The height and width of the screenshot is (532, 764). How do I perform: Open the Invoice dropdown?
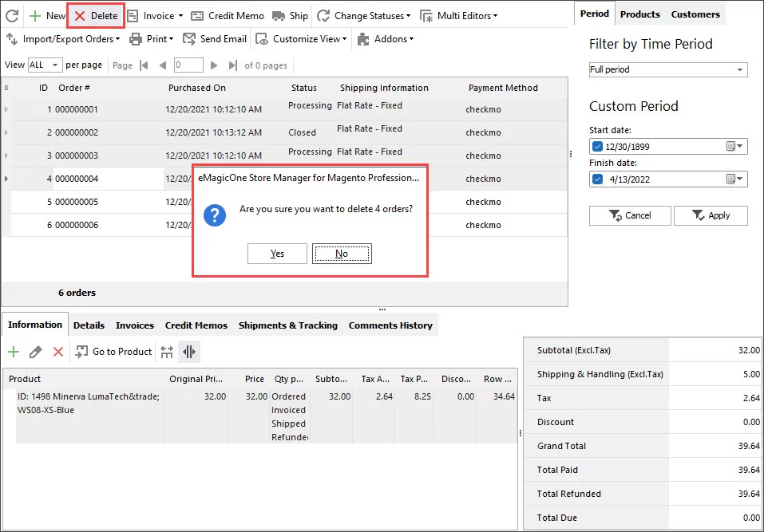pos(156,16)
